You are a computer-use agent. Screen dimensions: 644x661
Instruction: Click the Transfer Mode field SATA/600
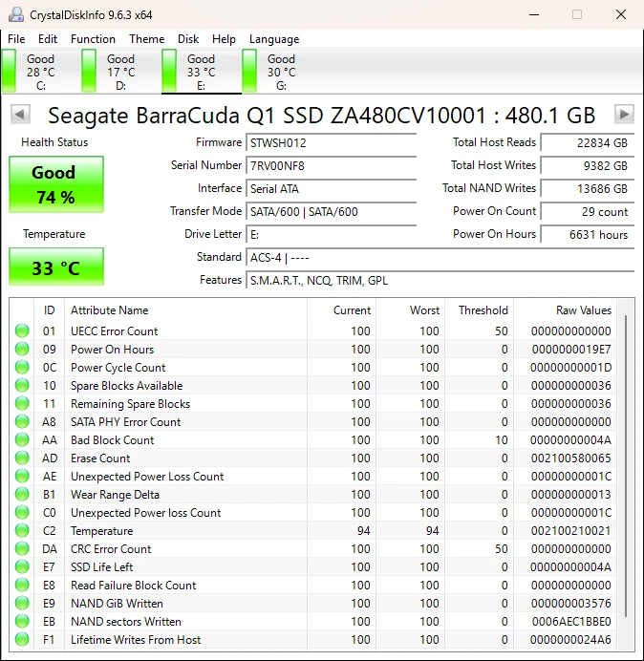[x=331, y=212]
